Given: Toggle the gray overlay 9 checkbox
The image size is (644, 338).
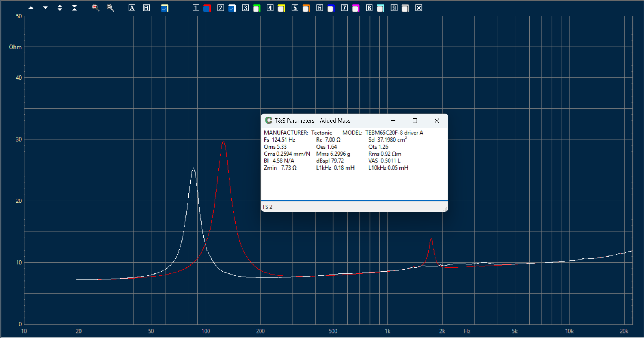Looking at the screenshot, I should tap(405, 8).
